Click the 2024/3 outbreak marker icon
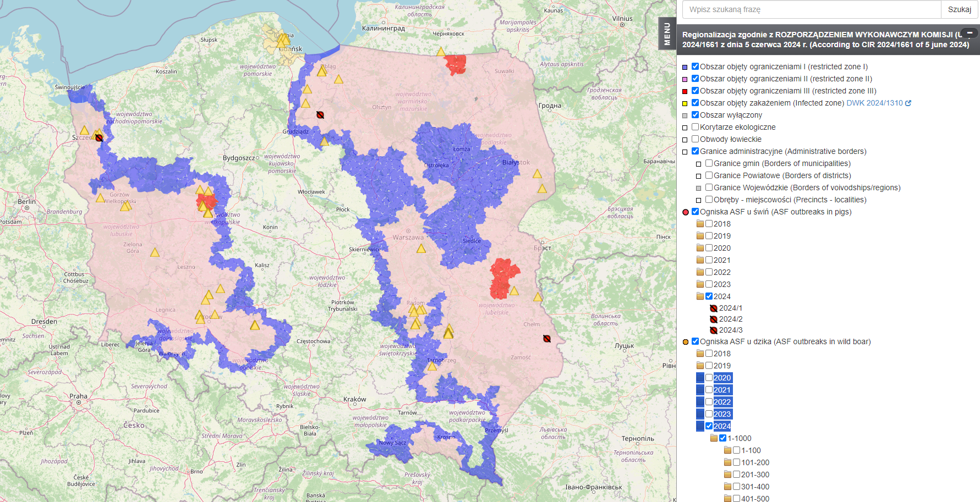 714,330
